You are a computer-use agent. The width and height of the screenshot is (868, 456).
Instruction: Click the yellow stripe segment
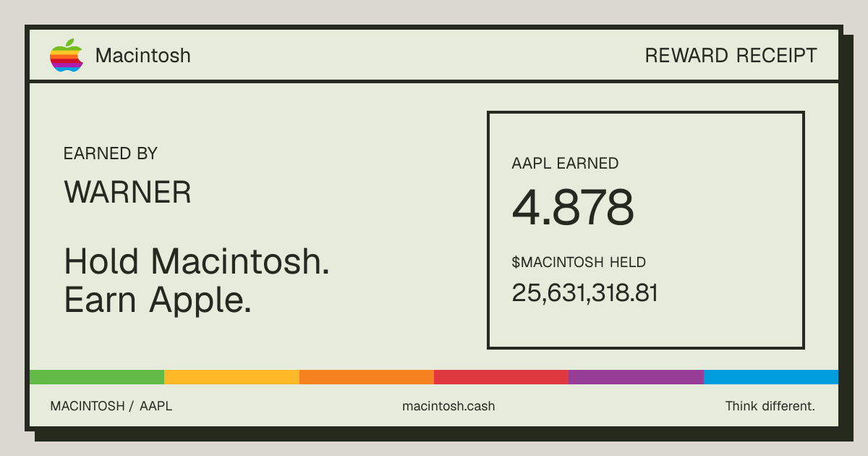coord(231,377)
